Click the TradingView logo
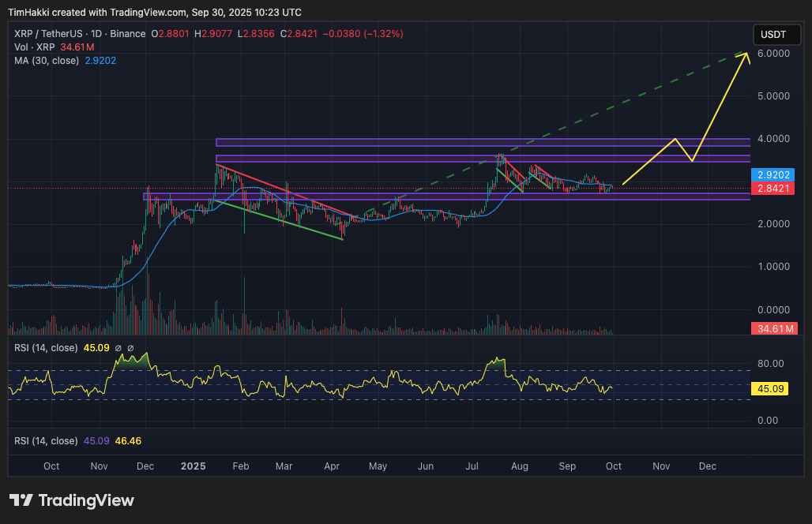Screen dimensions: 812x524 71,500
